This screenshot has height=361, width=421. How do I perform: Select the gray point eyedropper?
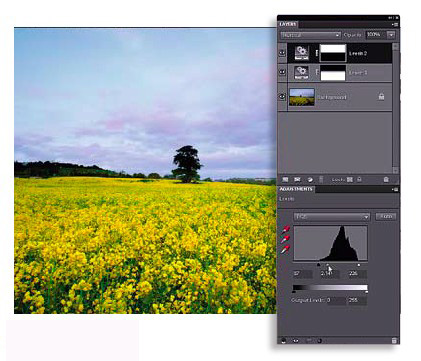click(x=286, y=239)
